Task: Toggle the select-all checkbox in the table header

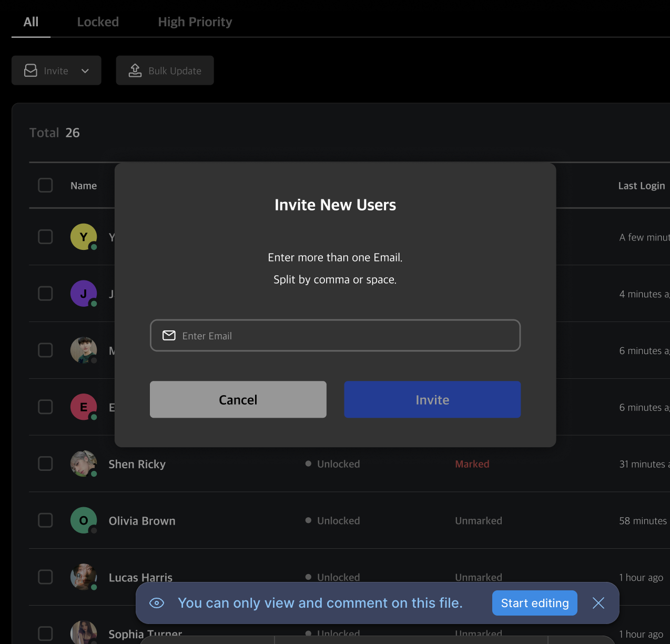Action: [x=45, y=185]
